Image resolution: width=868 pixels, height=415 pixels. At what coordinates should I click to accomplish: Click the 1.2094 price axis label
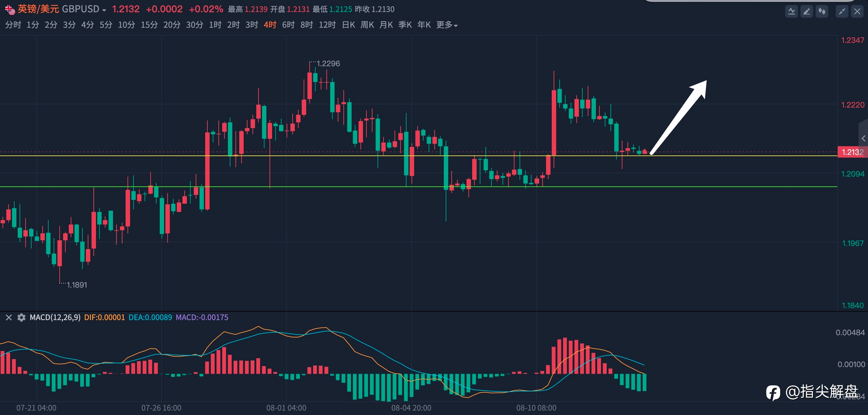(x=853, y=174)
